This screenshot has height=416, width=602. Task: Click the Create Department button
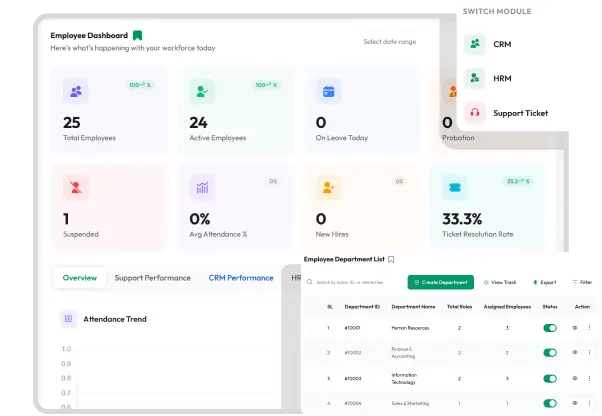[440, 282]
